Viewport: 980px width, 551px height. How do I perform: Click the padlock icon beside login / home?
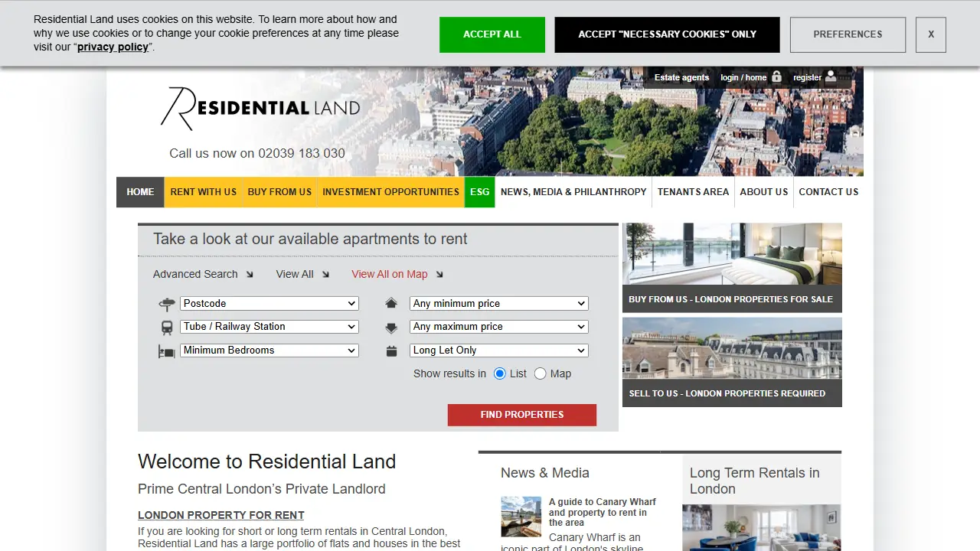[776, 77]
